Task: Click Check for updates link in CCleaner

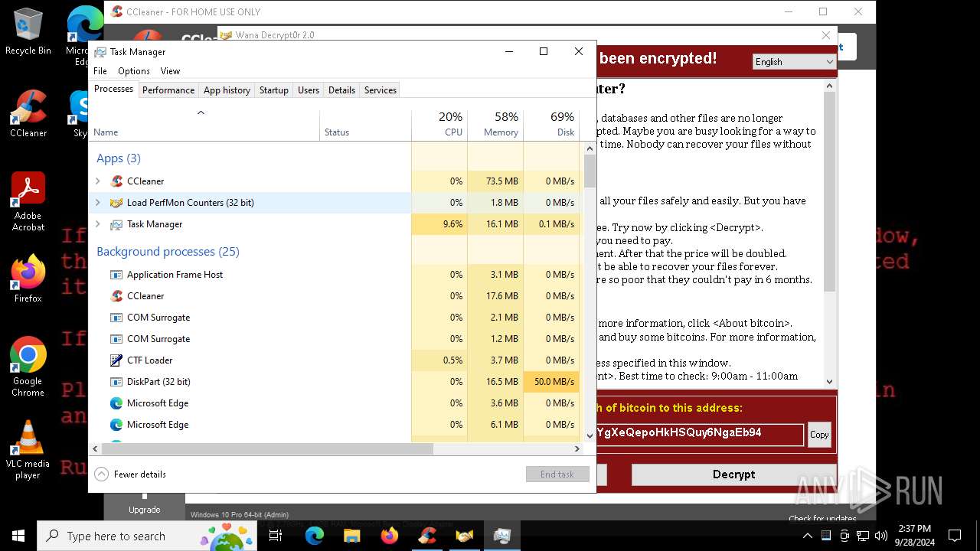Action: [822, 518]
